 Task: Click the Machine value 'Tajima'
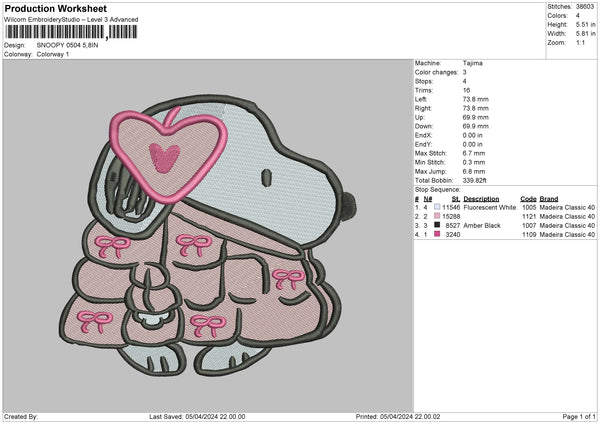473,63
